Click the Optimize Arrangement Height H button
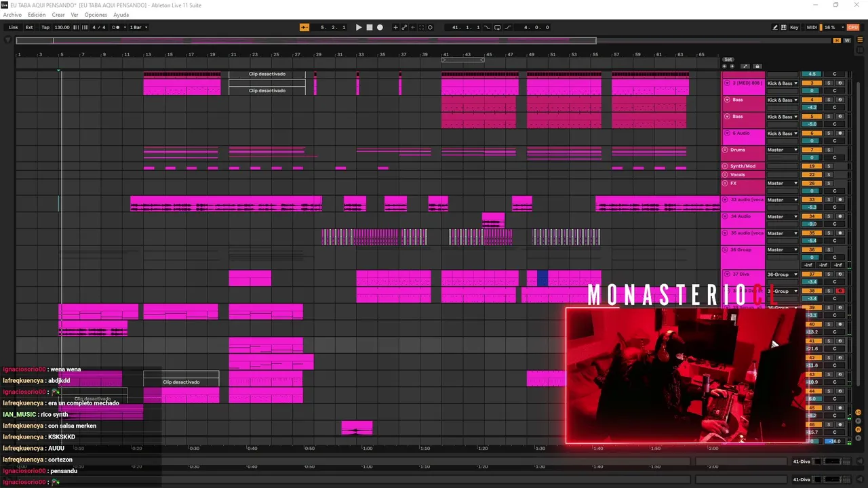Viewport: 868px width, 488px height. (x=837, y=41)
